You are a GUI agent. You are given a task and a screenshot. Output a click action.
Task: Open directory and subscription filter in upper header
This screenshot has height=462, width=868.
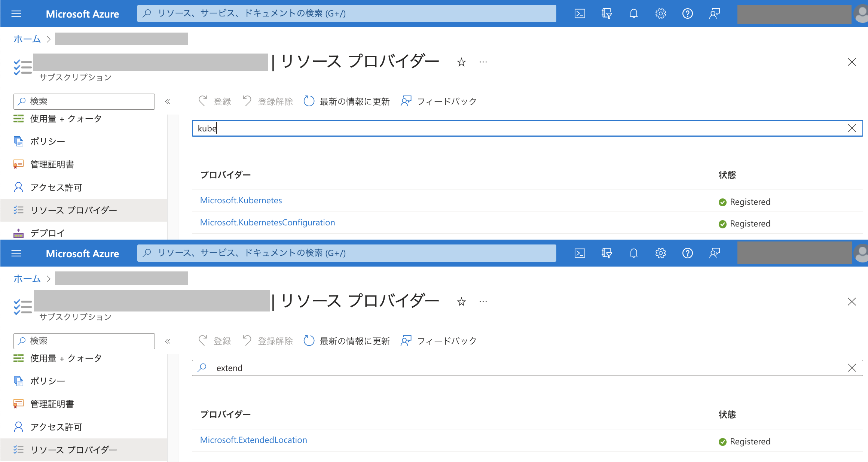(x=606, y=14)
